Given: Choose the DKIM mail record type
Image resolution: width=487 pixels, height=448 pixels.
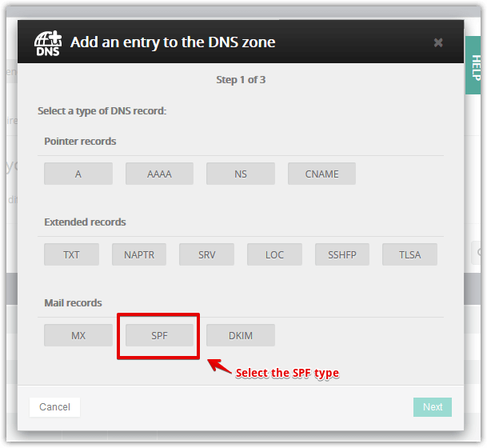Looking at the screenshot, I should coord(240,335).
